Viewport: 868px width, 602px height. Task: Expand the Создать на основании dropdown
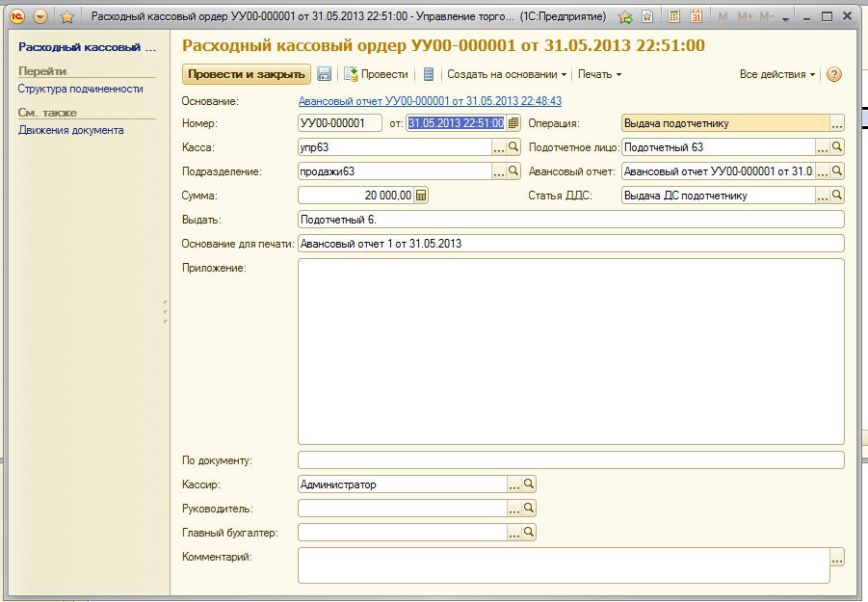point(507,74)
